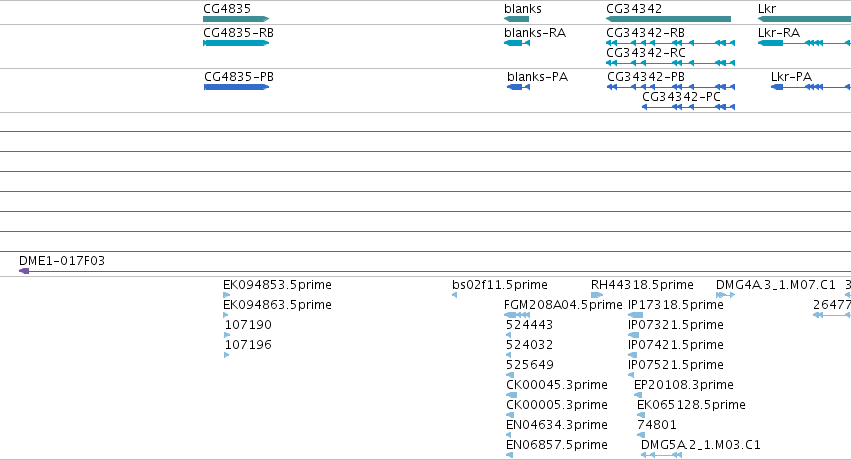
Task: Select the DMG5A.2_1.M03.C1 feature
Action: pos(661,455)
